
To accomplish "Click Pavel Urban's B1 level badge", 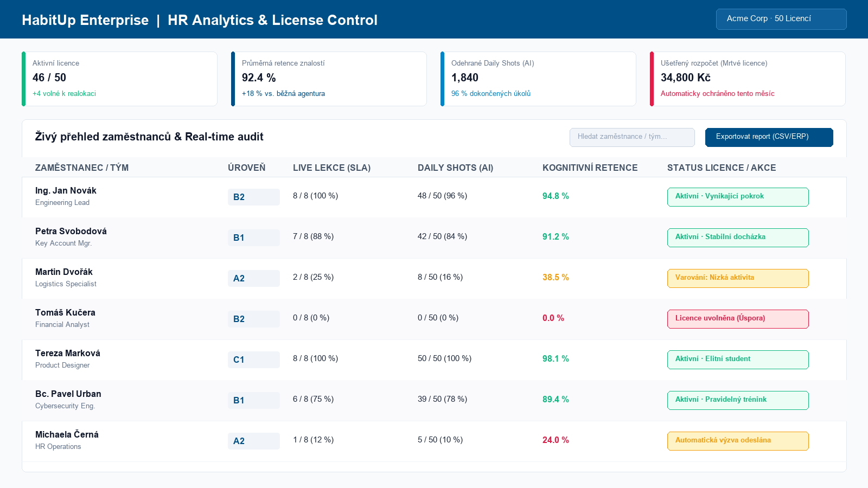I will click(x=254, y=400).
